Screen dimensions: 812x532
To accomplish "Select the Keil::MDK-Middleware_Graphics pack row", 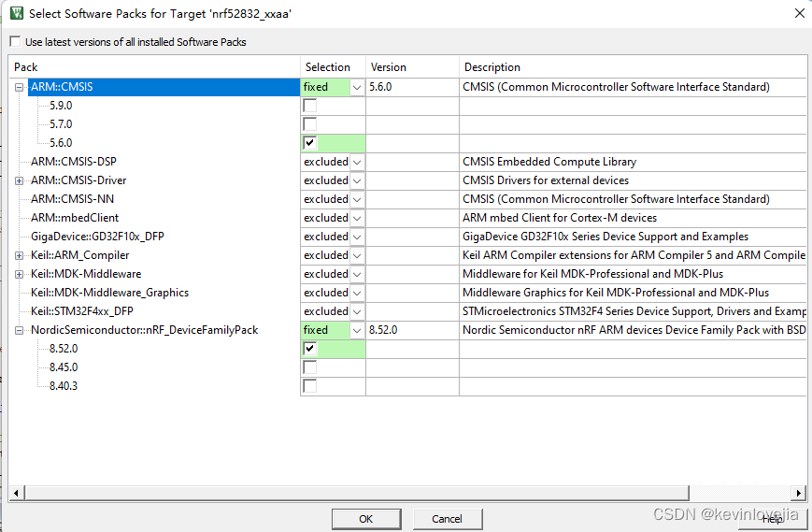I will (109, 293).
